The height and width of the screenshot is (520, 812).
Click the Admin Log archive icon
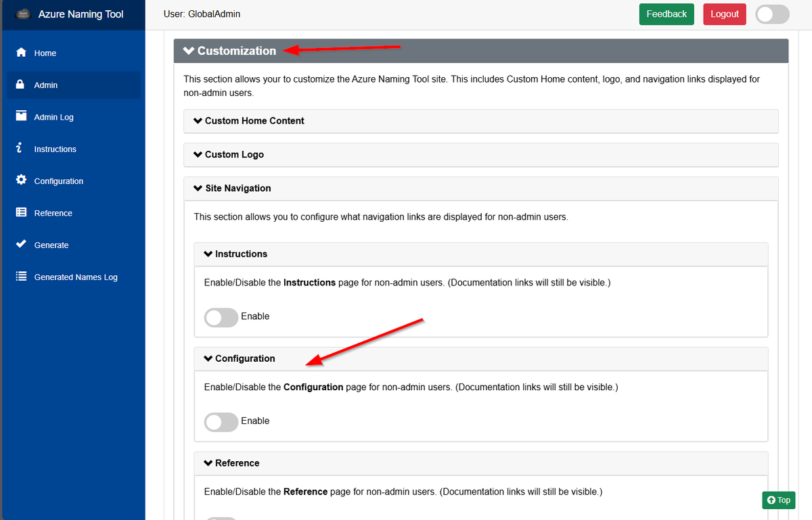[x=21, y=116]
